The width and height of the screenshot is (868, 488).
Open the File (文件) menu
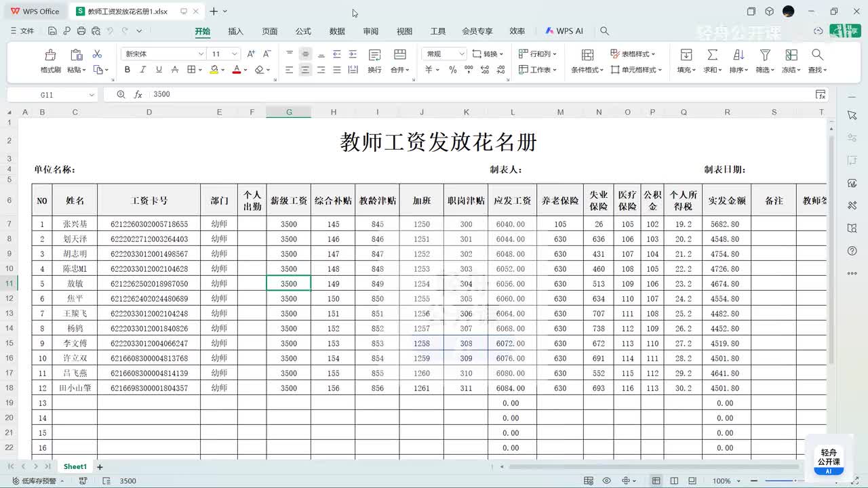click(x=22, y=31)
